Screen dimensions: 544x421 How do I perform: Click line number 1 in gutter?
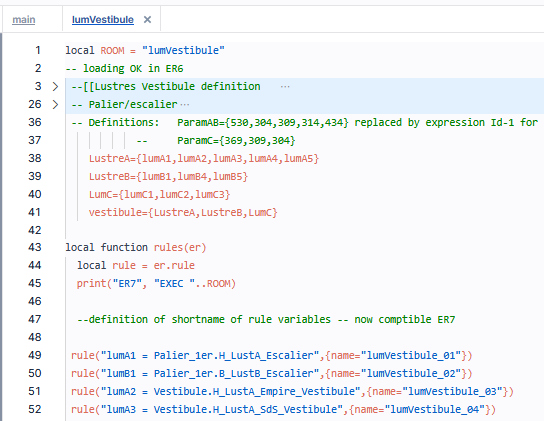(38, 50)
